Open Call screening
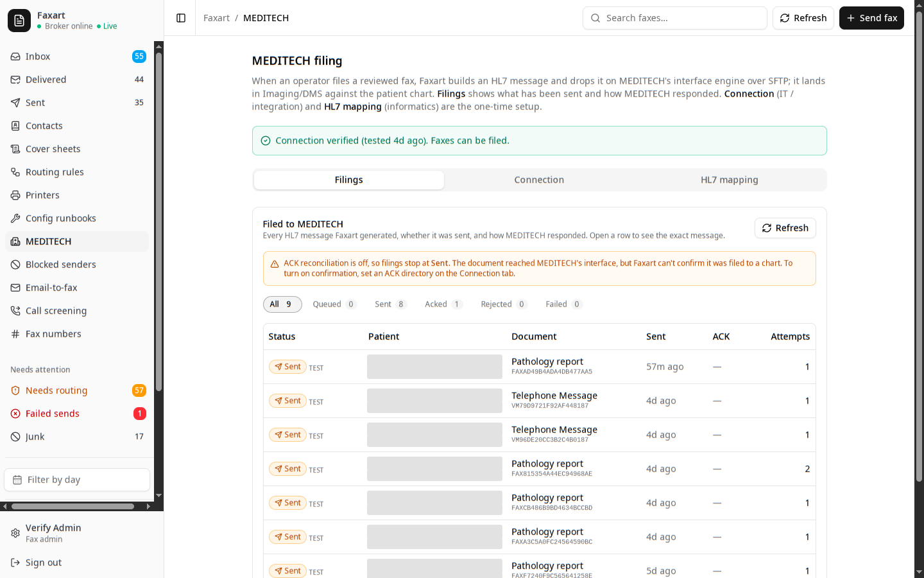 click(77, 311)
